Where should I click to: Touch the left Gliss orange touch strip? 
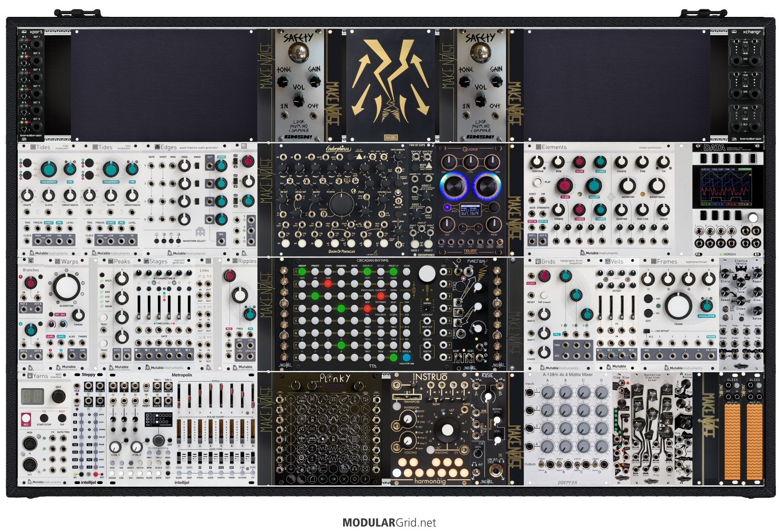coord(732,442)
